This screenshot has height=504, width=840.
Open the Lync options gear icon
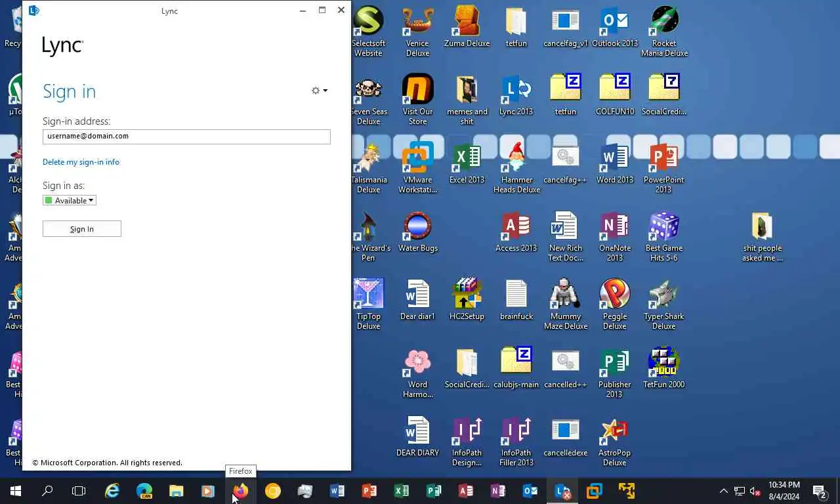(x=316, y=91)
